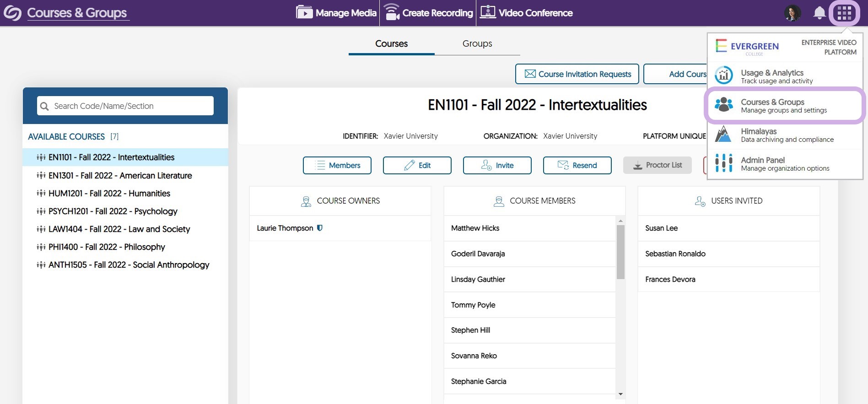Click the Invite button
The width and height of the screenshot is (868, 404).
click(497, 165)
